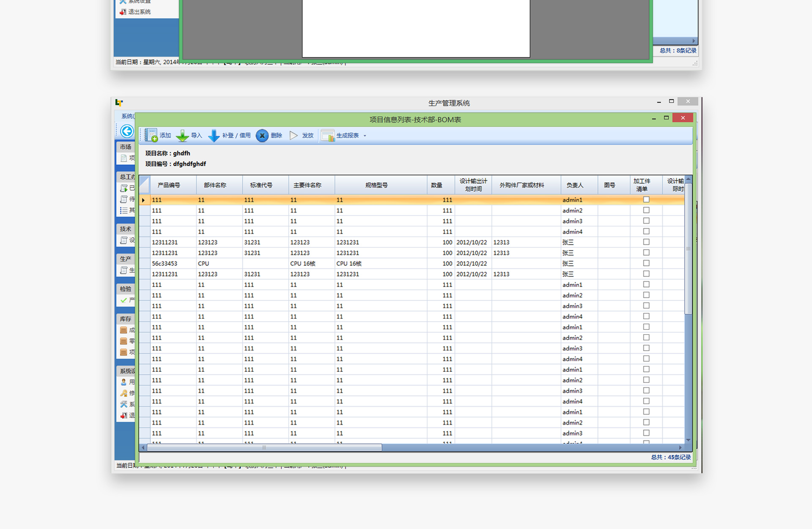Open the 市场 sidebar section
This screenshot has width=812, height=529.
pyautogui.click(x=125, y=147)
